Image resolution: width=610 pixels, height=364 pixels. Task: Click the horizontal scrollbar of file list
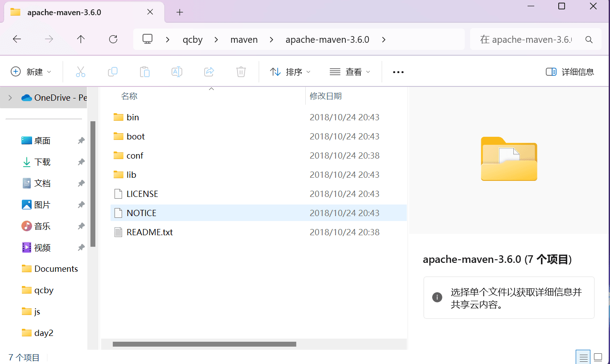click(x=205, y=344)
